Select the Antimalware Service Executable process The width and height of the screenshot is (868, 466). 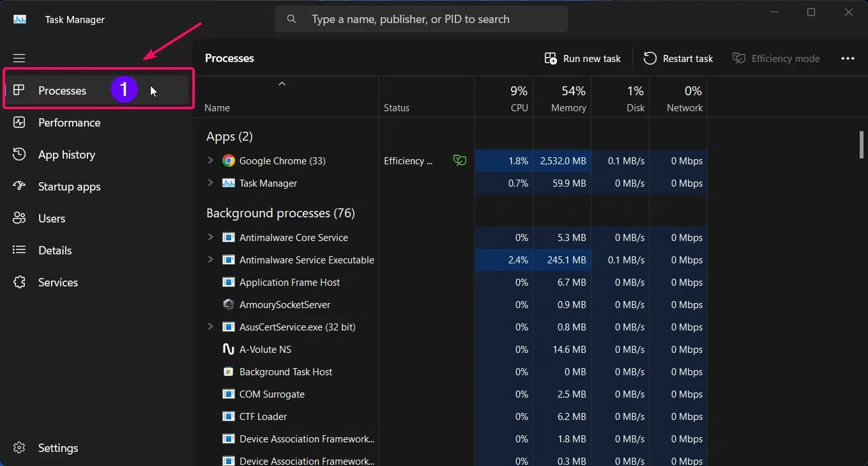(456, 260)
